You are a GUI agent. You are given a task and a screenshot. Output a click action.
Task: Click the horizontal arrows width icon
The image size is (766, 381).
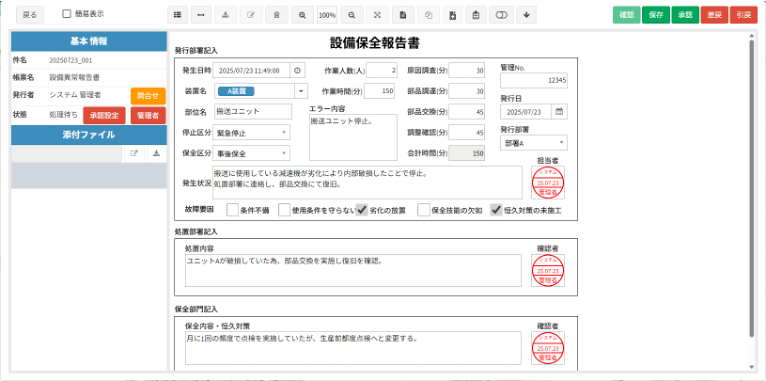(201, 15)
